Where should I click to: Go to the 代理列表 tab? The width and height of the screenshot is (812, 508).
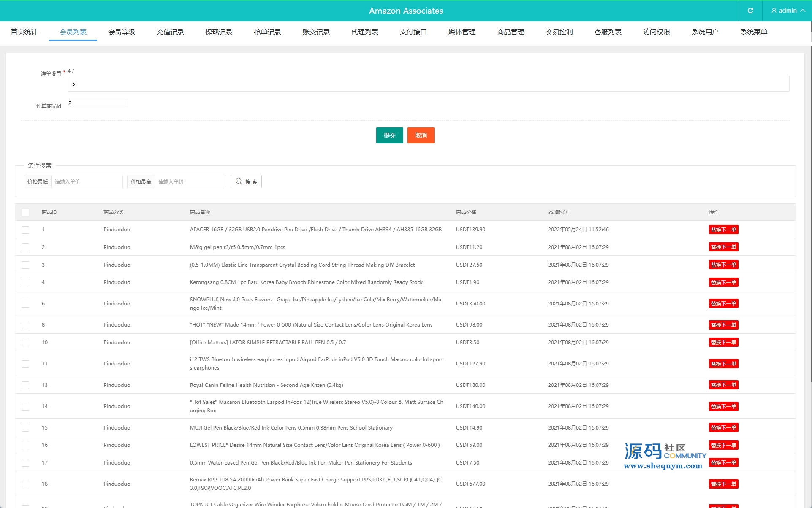point(365,32)
